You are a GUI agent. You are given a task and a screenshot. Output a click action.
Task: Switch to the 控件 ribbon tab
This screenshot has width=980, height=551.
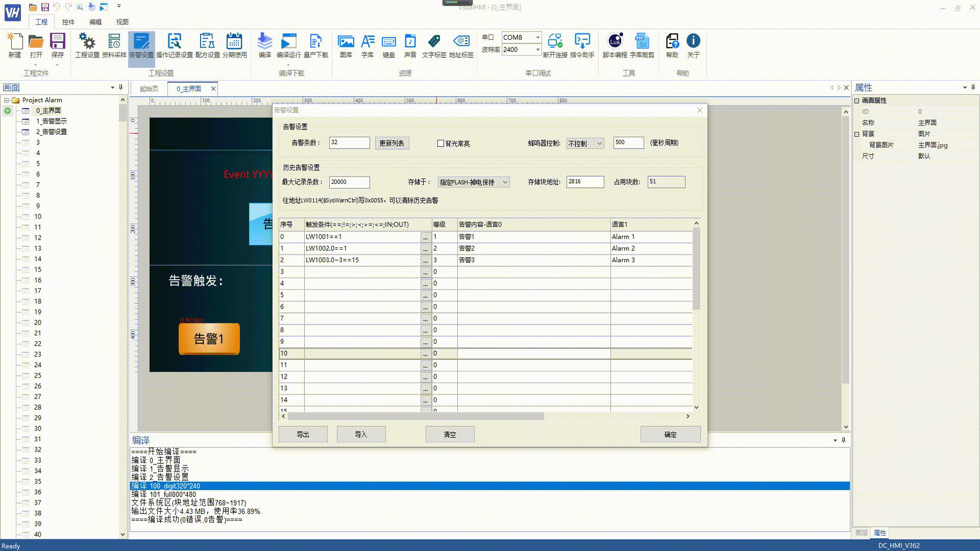[x=68, y=22]
